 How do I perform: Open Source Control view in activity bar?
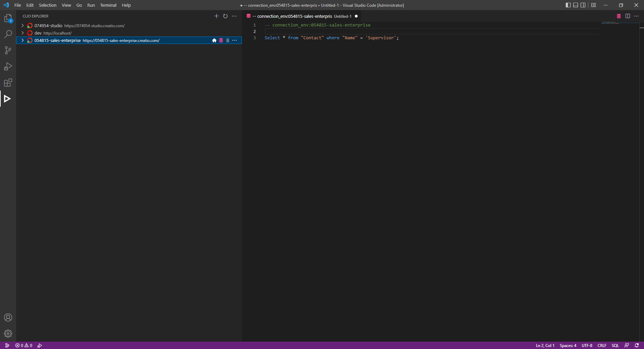(x=8, y=50)
